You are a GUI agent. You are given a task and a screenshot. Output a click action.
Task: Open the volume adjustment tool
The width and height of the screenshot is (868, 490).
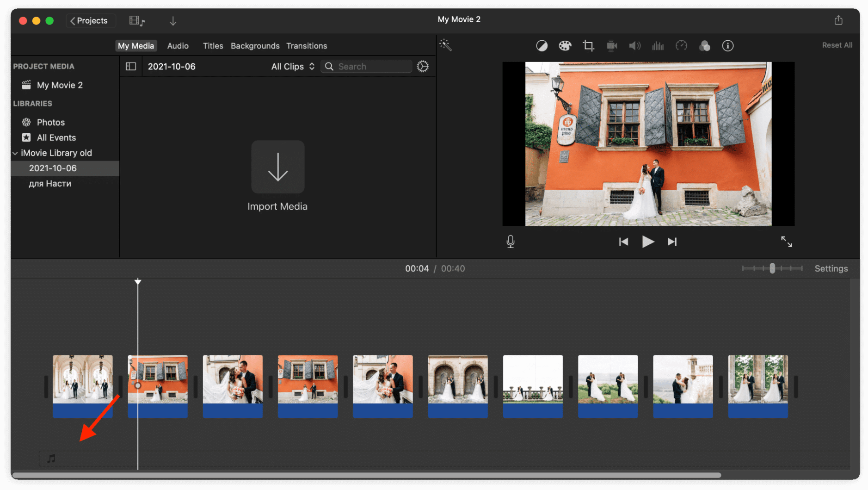pyautogui.click(x=634, y=46)
